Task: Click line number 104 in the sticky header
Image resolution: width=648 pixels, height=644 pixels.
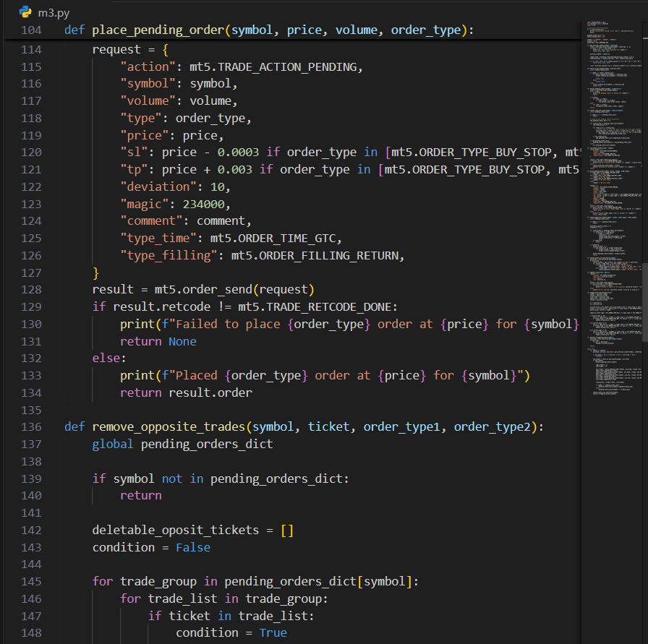Action: (31, 30)
